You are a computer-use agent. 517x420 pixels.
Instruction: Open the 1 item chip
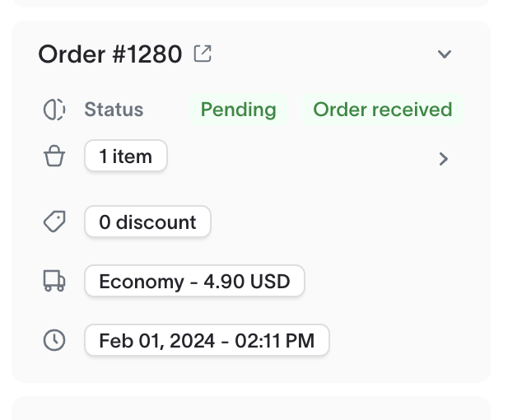tap(126, 156)
